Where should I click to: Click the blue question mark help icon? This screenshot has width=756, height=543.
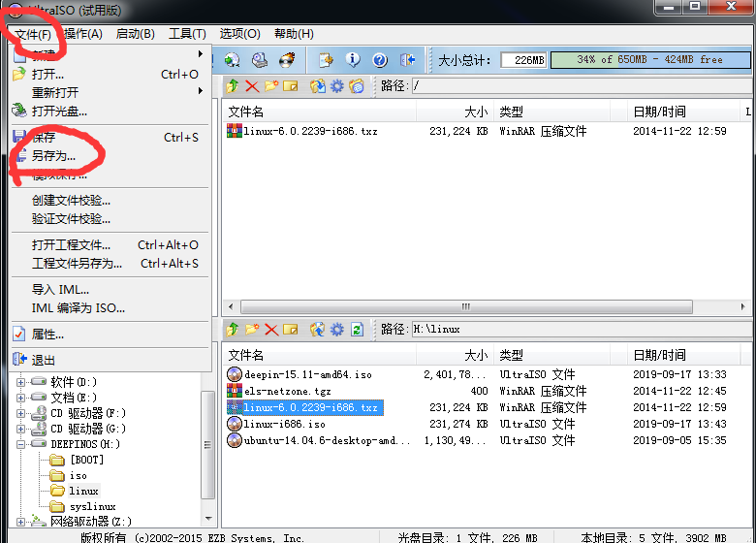pos(380,60)
